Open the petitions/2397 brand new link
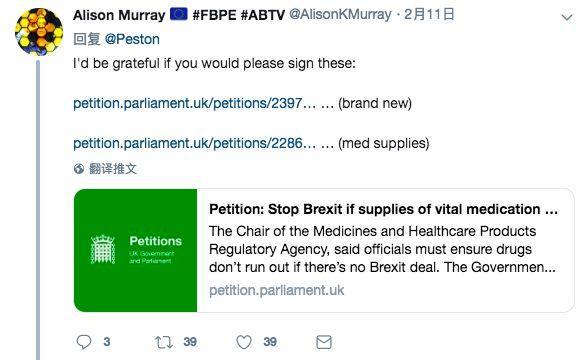 coord(194,103)
